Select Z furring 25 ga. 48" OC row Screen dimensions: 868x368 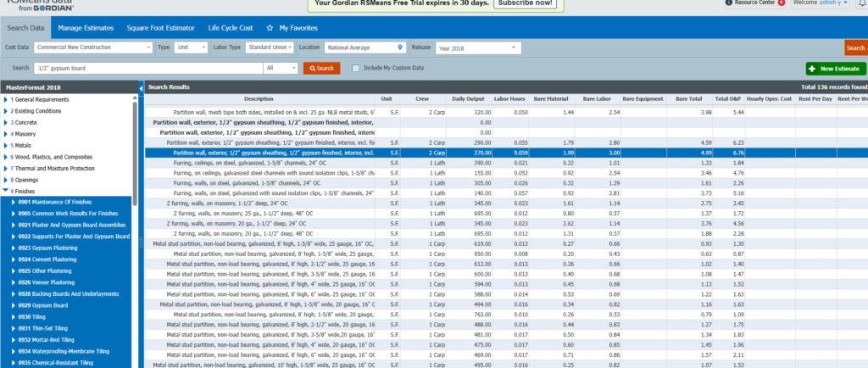pos(507,214)
